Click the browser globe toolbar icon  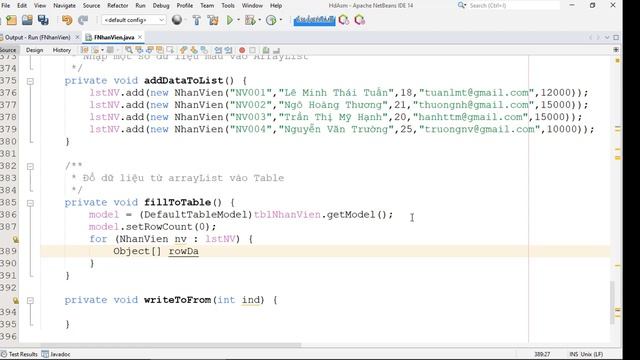point(177,20)
